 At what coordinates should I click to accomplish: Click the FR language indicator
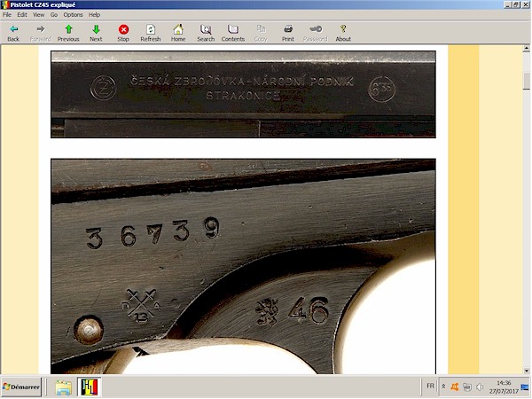[x=430, y=386]
